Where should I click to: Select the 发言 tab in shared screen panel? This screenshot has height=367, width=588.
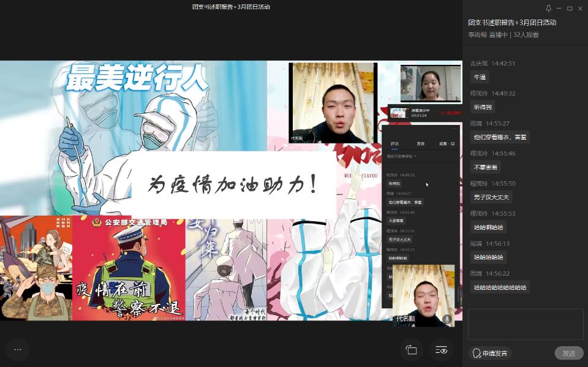(421, 143)
